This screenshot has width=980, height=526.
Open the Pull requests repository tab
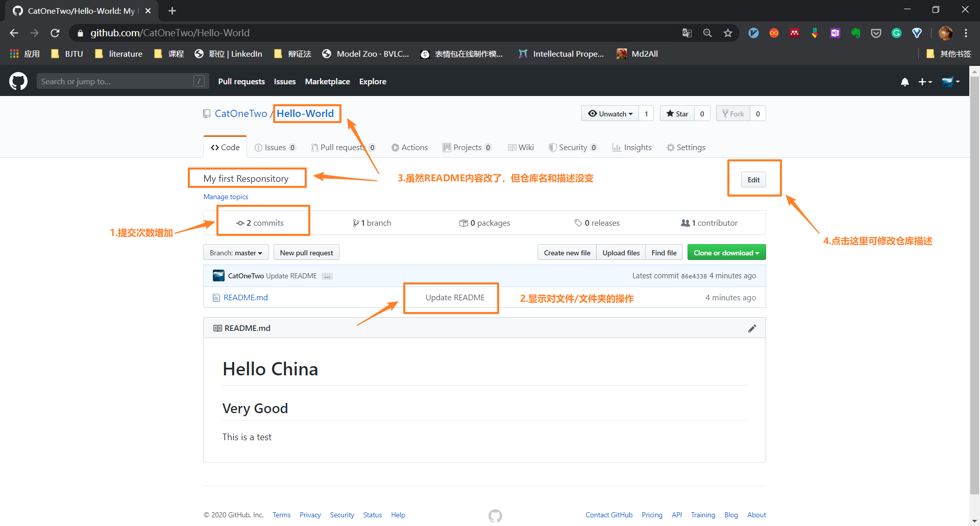point(343,147)
